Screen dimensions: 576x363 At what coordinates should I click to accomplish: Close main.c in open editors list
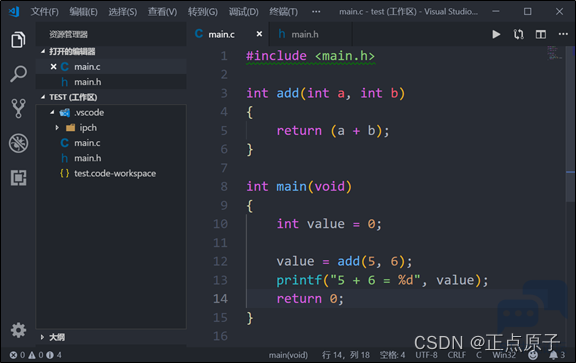click(x=53, y=67)
